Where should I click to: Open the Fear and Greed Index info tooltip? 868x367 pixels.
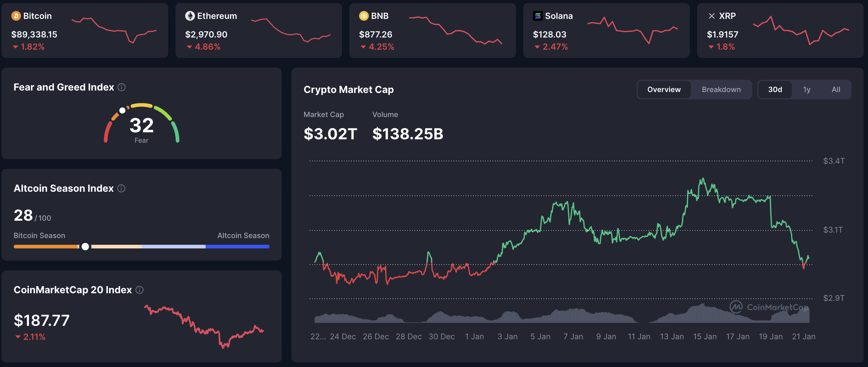coord(122,87)
